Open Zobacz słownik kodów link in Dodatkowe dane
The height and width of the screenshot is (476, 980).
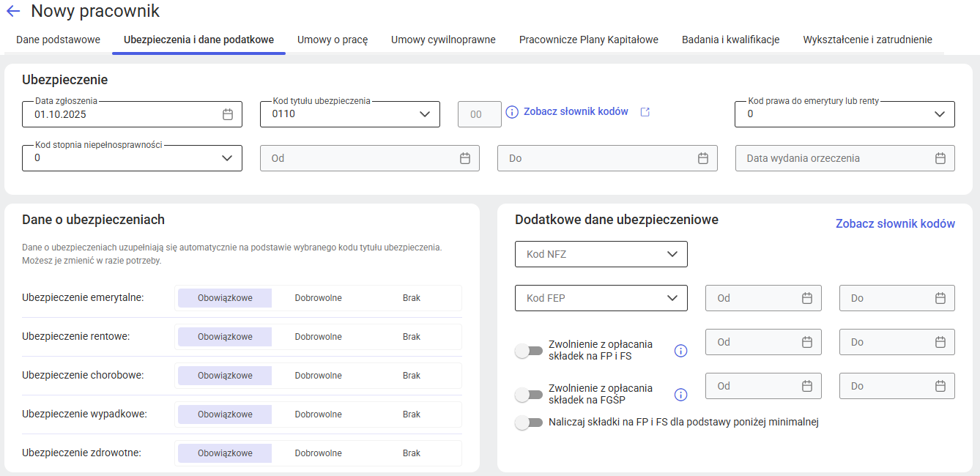tap(894, 224)
